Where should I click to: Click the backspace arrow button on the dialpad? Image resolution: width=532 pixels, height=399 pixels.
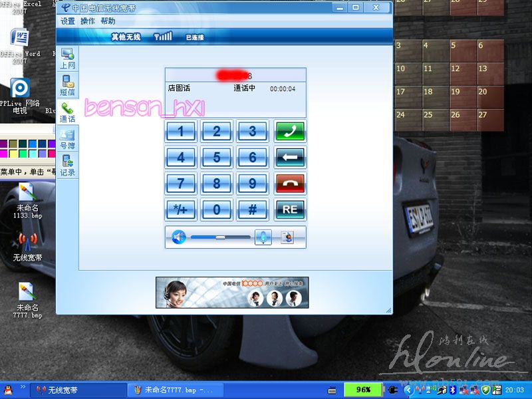pos(289,158)
